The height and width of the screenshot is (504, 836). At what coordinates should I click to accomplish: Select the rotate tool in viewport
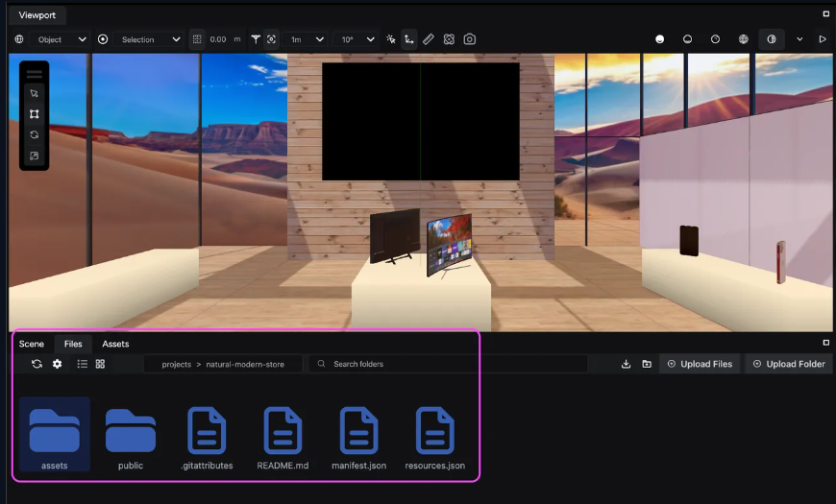tap(35, 134)
